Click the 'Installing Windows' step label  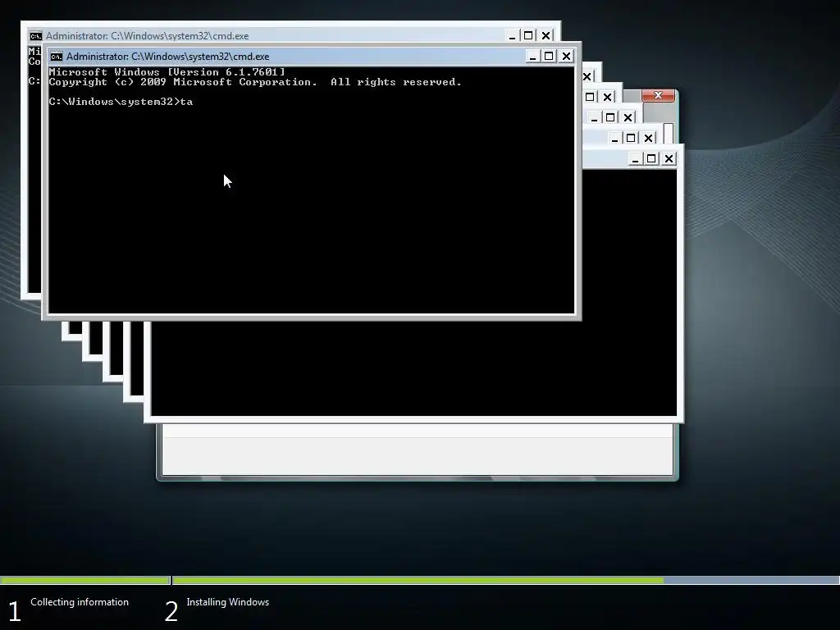[228, 602]
